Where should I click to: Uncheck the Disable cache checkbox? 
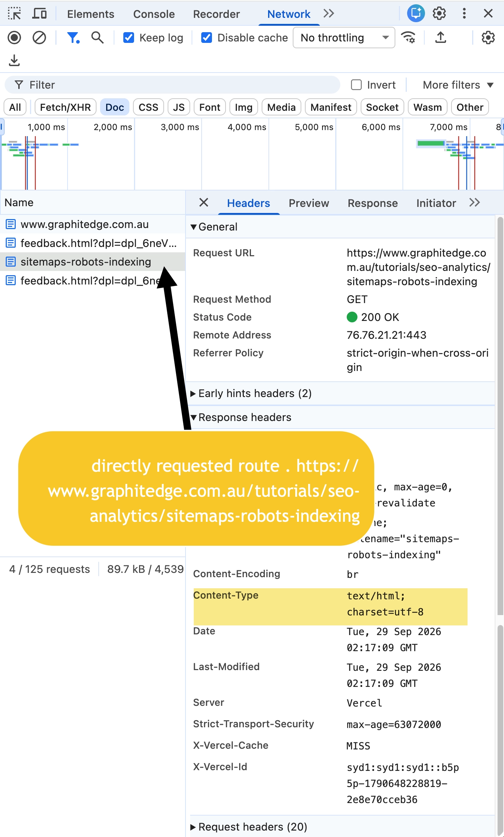coord(207,38)
